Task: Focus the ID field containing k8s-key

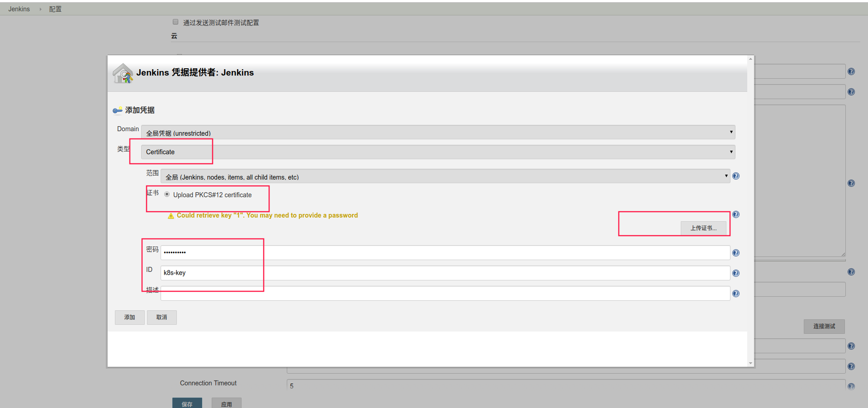Action: tap(446, 273)
